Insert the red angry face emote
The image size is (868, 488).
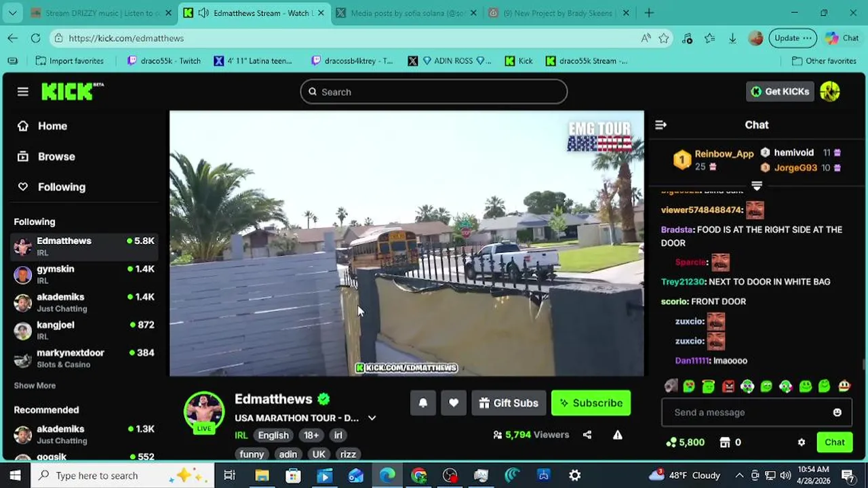[x=728, y=386]
